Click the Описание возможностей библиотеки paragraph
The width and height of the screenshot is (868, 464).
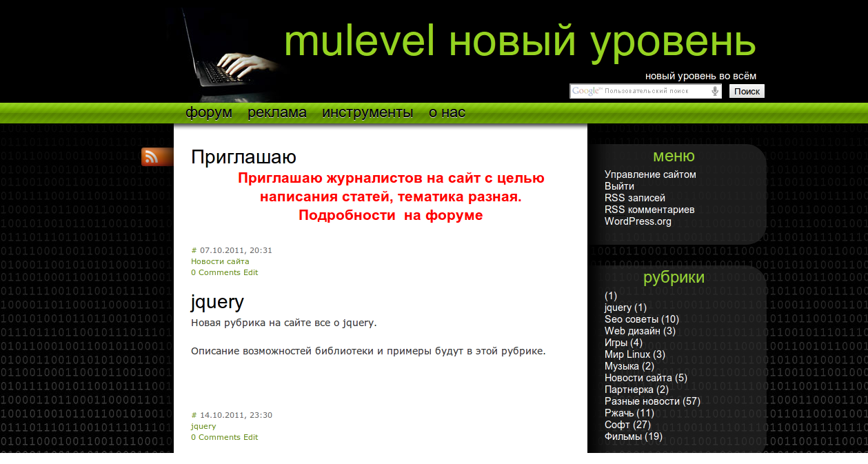(x=368, y=351)
